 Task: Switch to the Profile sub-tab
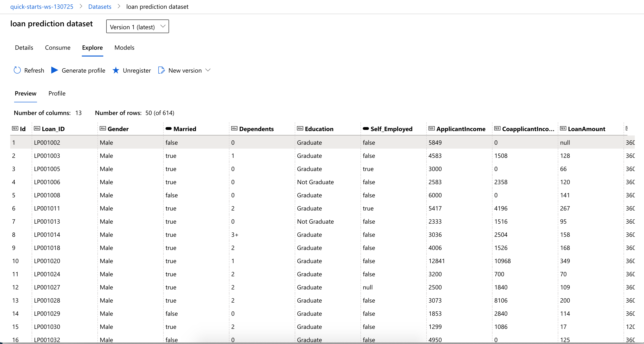(x=57, y=93)
